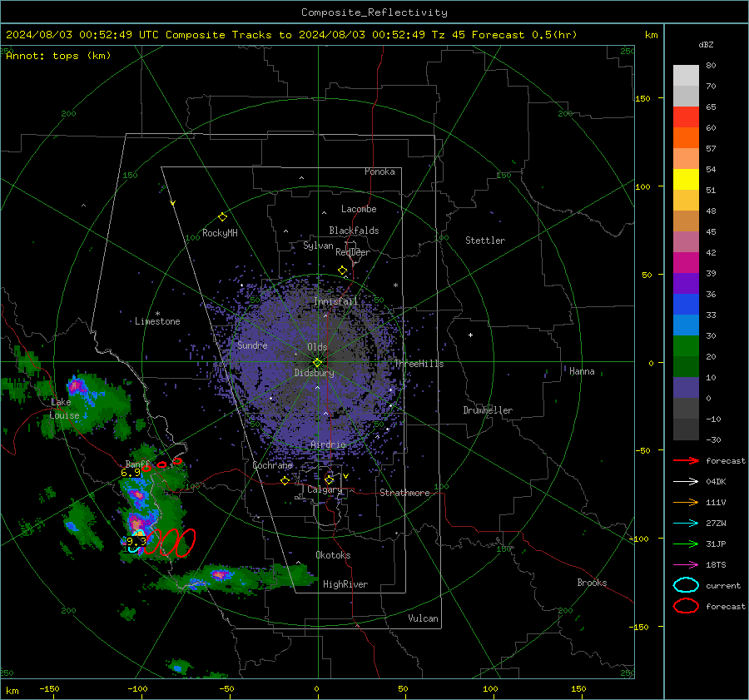Click the Sylvan label
Viewport: 749px width, 700px height.
click(x=318, y=246)
